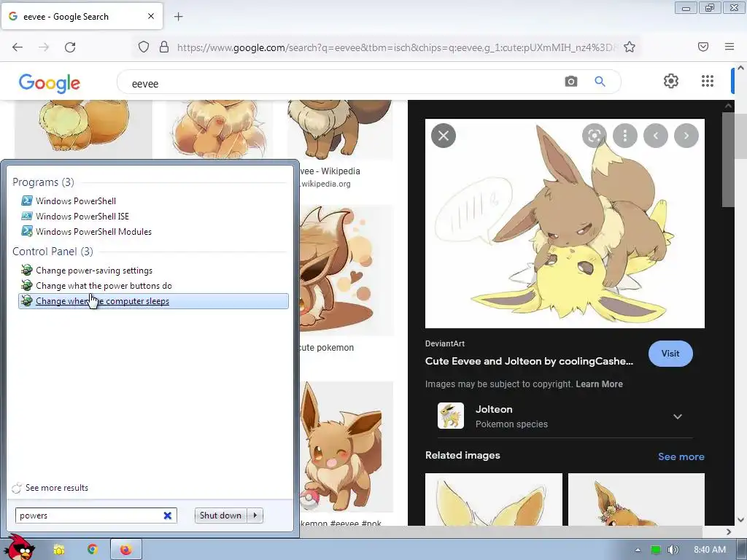This screenshot has height=560, width=747.
Task: Open the three-dot preview options
Action: 625,136
